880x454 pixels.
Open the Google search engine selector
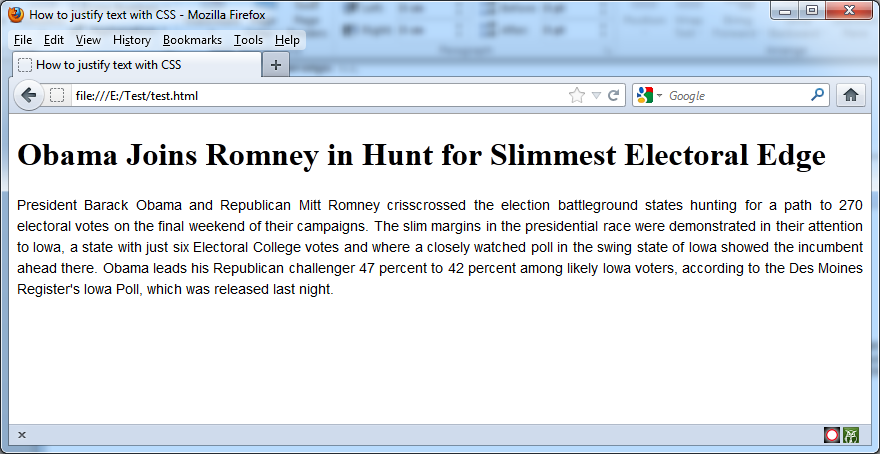pos(649,95)
